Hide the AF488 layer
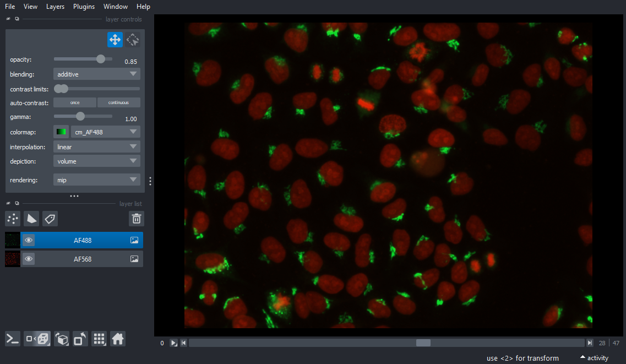This screenshot has height=364, width=626. tap(29, 240)
